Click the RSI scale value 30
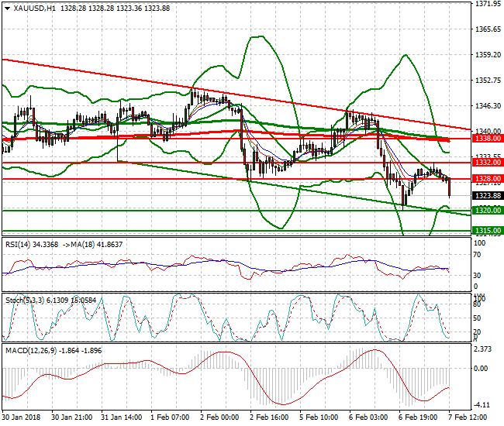Viewport: 504px width, 426px height. coord(478,276)
